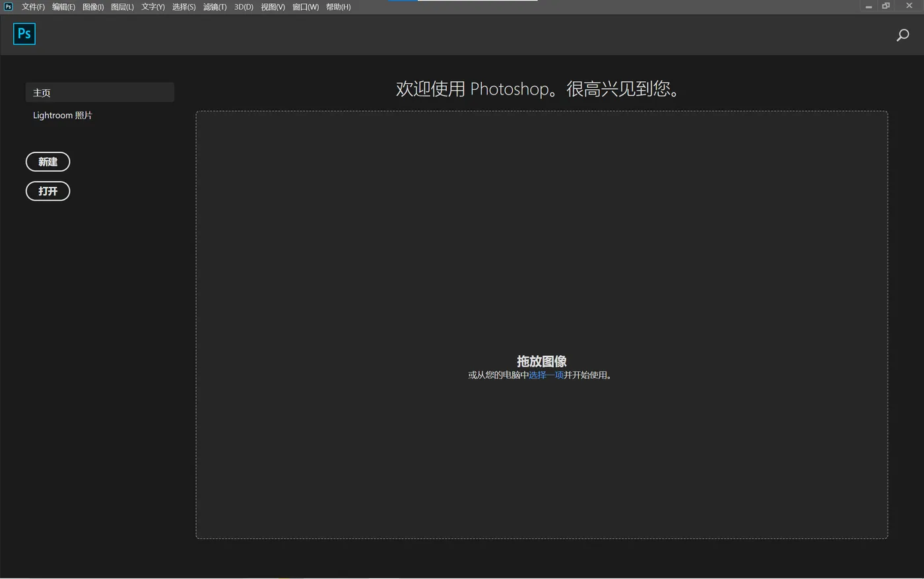Viewport: 924px width, 579px height.
Task: Switch to Lightroom 照片 section
Action: 63,115
